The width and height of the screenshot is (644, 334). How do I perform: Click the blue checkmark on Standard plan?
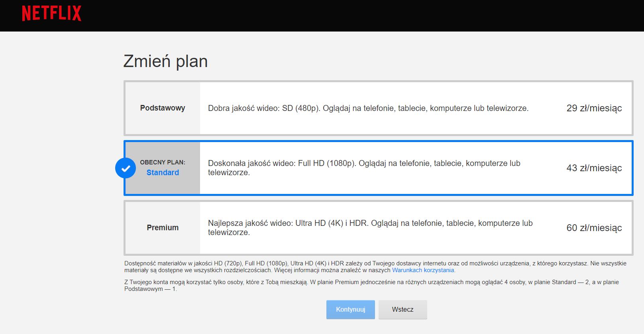(126, 168)
